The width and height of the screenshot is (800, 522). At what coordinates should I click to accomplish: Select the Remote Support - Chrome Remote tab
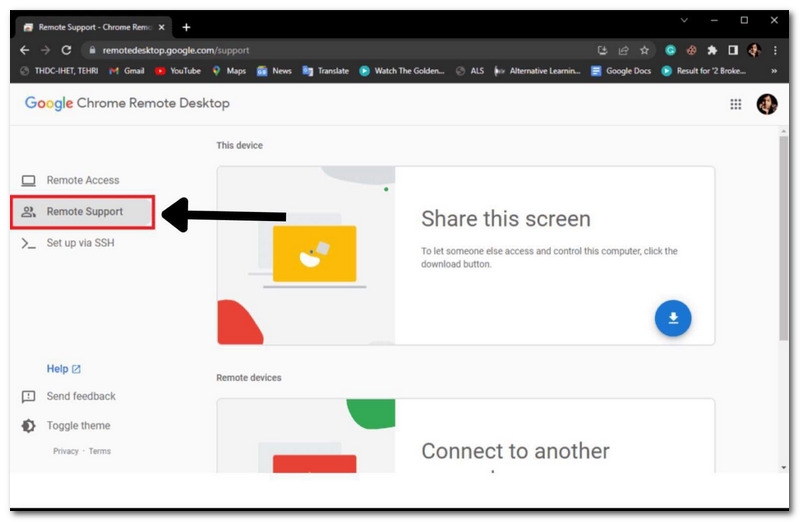(94, 27)
